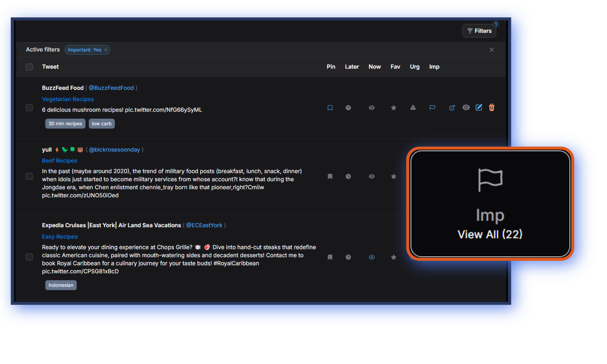The width and height of the screenshot is (607, 364).
Task: Mark Expedia Cruises tweet for later
Action: coord(348,257)
